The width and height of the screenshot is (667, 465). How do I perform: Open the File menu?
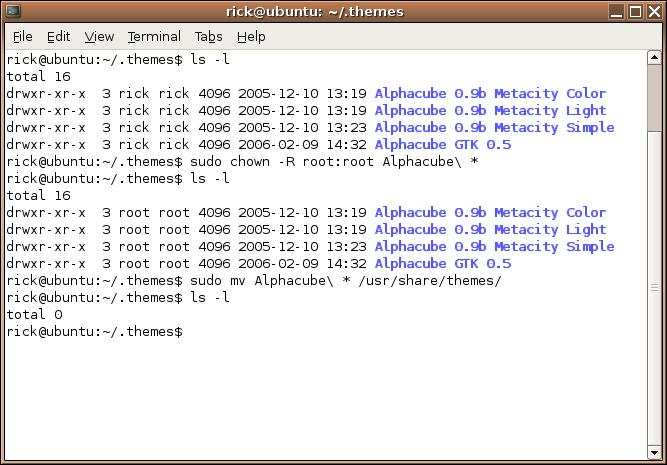(x=23, y=37)
